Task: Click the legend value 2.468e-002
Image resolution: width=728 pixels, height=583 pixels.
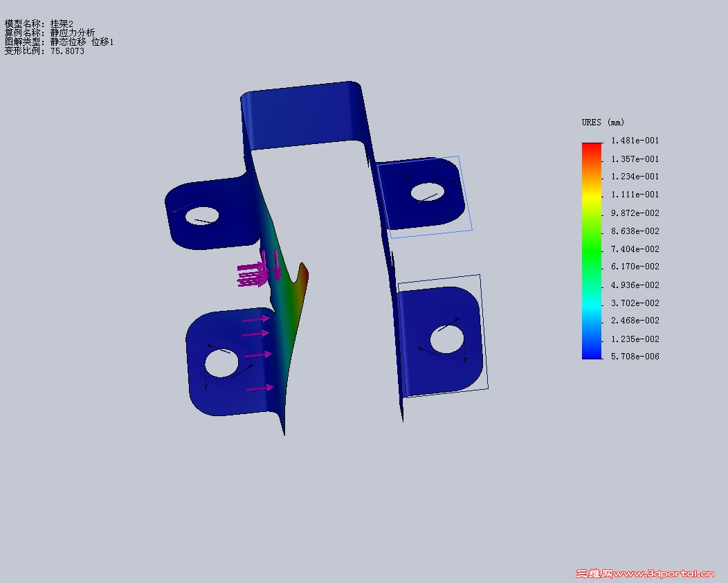Action: [x=635, y=321]
